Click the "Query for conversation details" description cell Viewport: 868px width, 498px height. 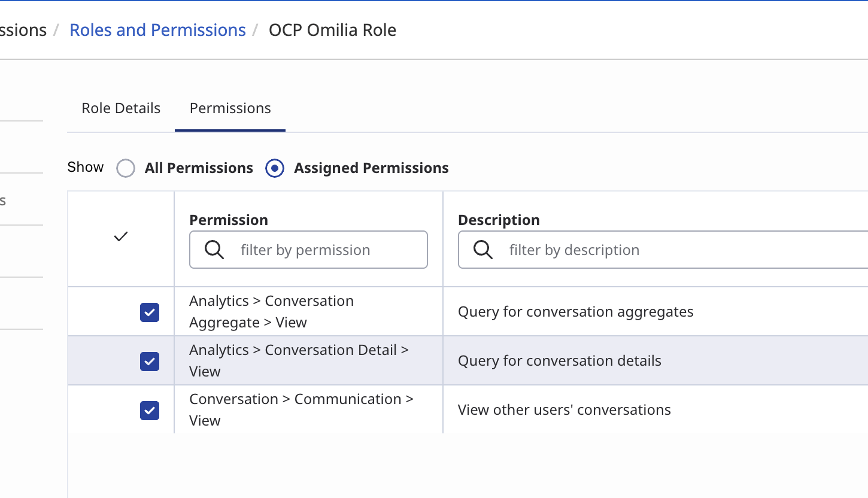[559, 361]
